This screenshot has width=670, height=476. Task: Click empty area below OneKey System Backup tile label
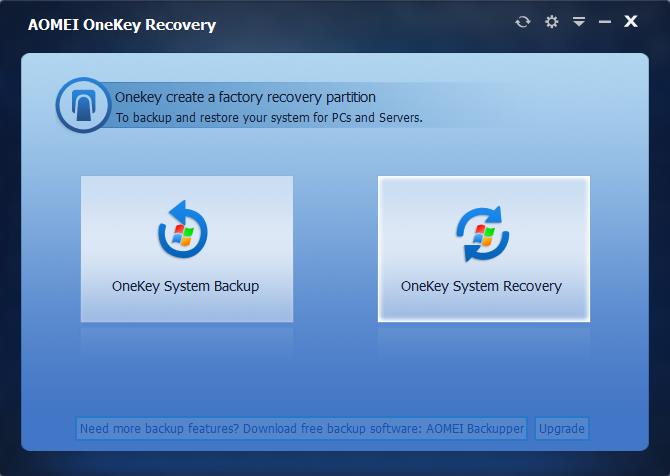(186, 308)
